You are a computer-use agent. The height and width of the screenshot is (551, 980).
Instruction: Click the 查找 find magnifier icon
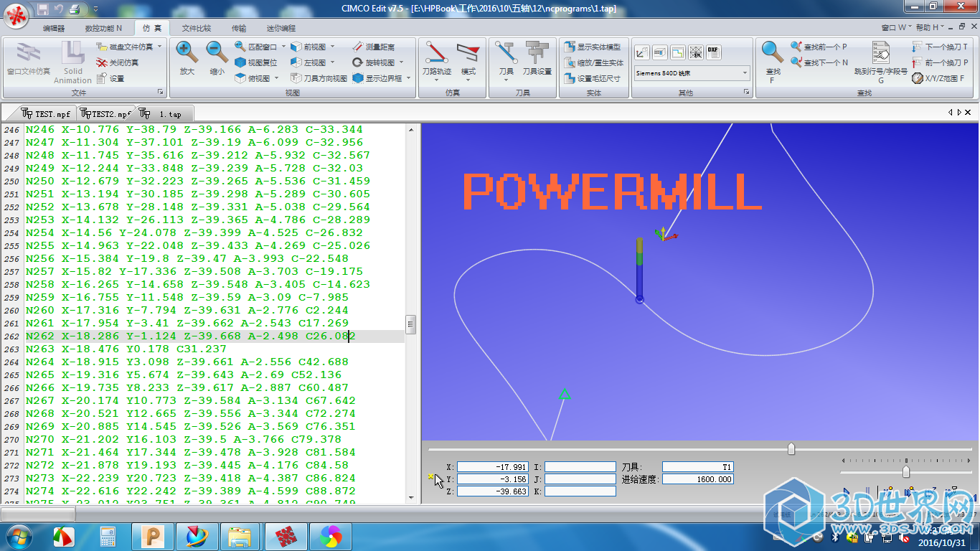click(x=772, y=53)
